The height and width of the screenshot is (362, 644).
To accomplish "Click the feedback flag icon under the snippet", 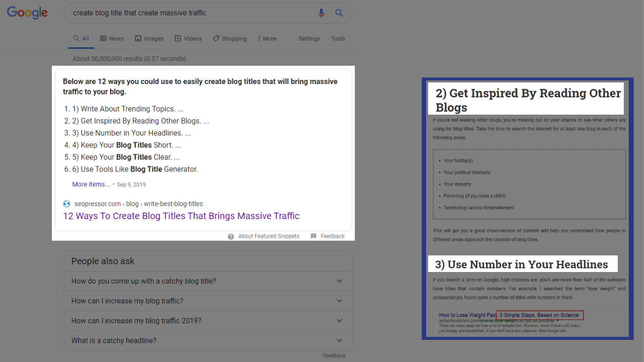I will pyautogui.click(x=313, y=236).
